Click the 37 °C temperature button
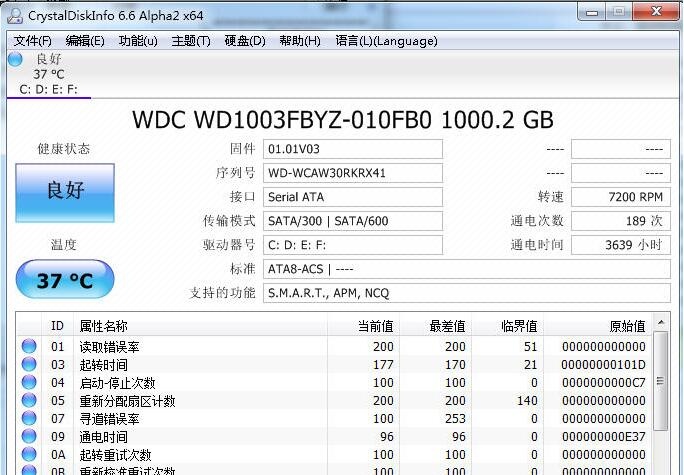 coord(65,279)
